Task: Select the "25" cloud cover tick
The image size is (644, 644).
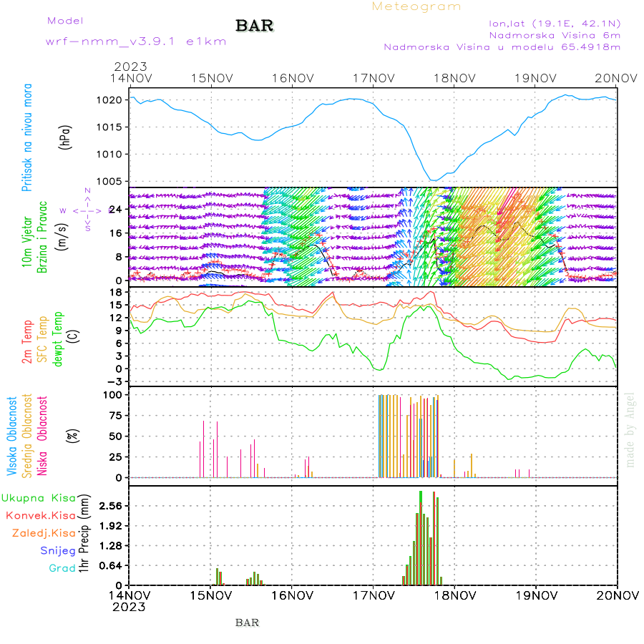Action: 116,457
